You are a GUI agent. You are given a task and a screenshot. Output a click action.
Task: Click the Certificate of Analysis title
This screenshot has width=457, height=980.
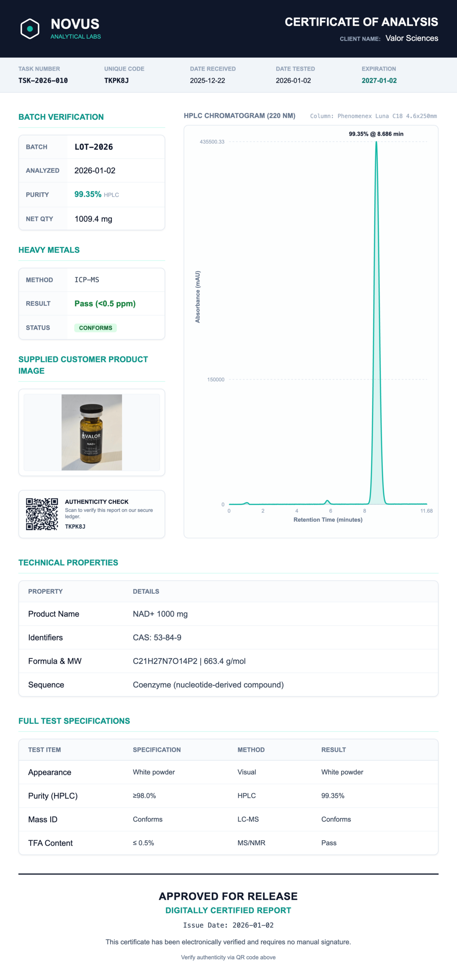pos(361,22)
